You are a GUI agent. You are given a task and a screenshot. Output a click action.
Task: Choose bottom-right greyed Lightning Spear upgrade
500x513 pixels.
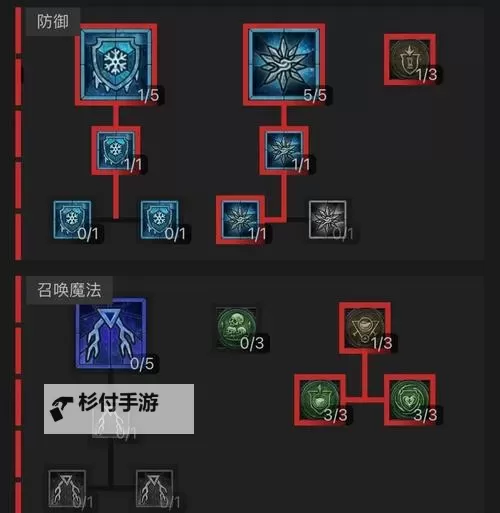154,488
